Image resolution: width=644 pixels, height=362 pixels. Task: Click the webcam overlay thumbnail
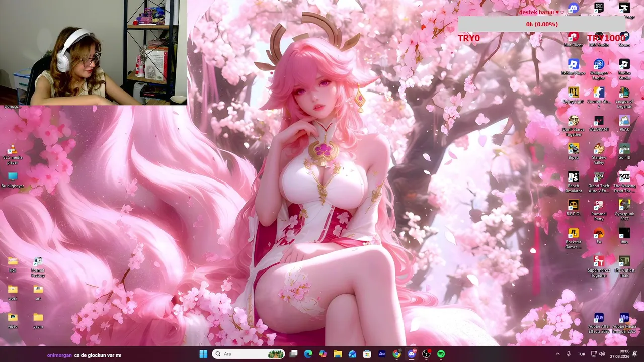pyautogui.click(x=94, y=52)
